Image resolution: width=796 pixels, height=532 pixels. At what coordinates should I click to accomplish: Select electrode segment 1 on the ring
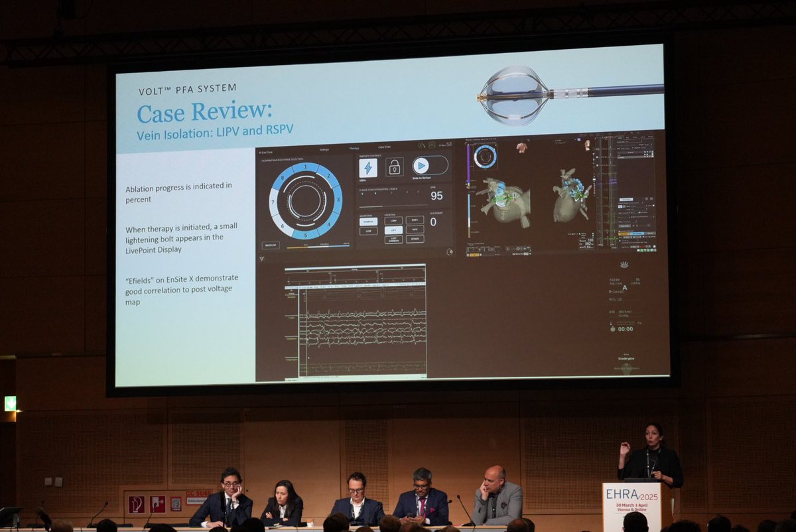click(306, 167)
